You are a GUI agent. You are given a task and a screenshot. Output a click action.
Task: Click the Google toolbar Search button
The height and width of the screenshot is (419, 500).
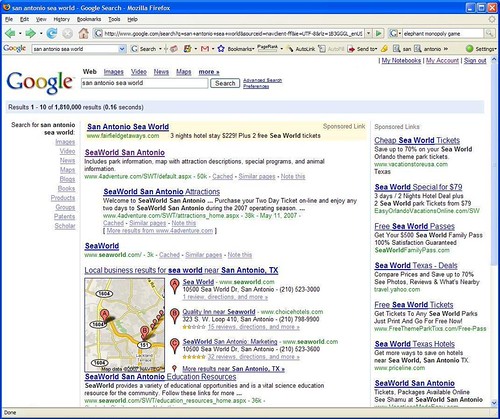point(144,49)
